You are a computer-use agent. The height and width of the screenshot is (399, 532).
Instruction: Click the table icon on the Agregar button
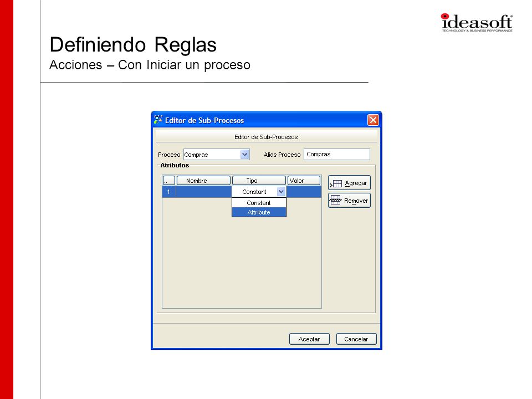click(x=336, y=183)
